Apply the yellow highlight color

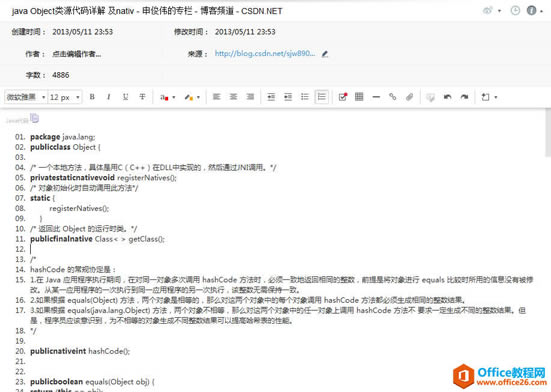click(189, 97)
